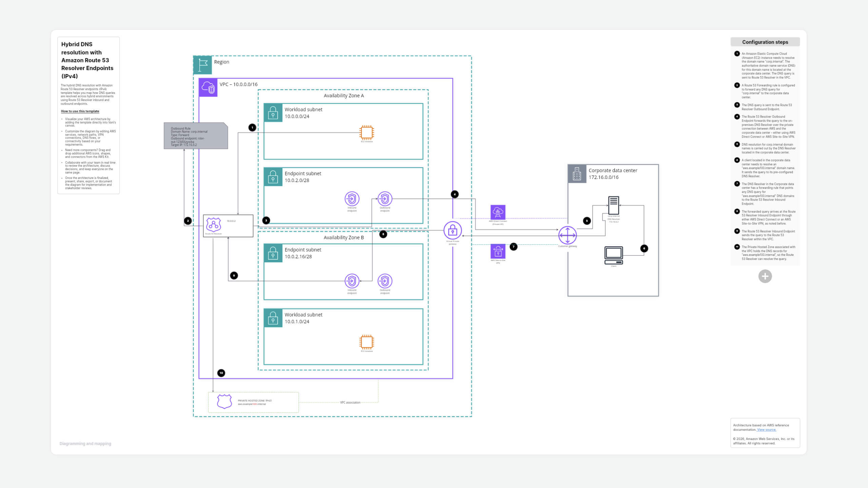Viewport: 868px width, 488px height.
Task: Click the PRIVATE HOSTED ZONE (PHZ) text
Action: pyautogui.click(x=255, y=401)
